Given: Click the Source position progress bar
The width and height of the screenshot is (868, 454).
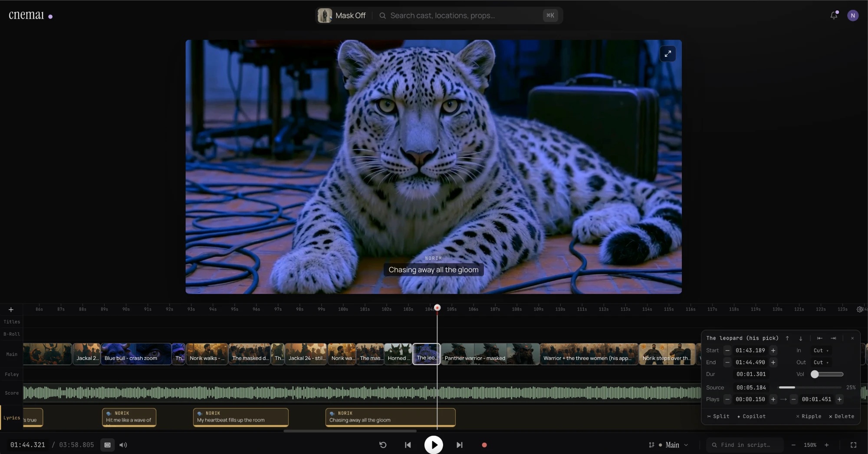Looking at the screenshot, I should click(810, 387).
